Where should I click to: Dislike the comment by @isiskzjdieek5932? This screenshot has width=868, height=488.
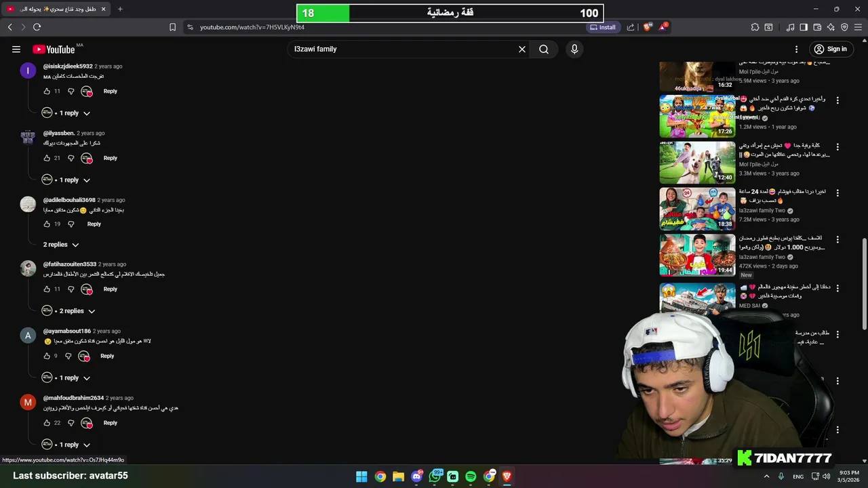(71, 91)
